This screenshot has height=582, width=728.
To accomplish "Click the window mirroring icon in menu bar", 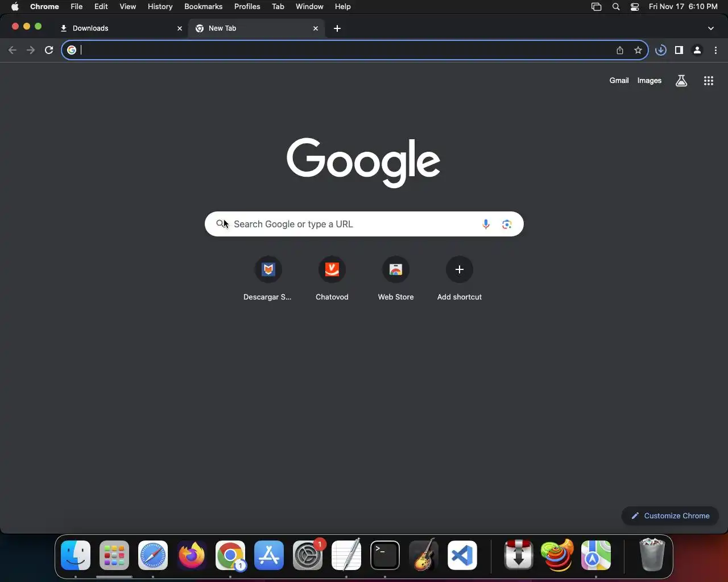I will (x=596, y=6).
